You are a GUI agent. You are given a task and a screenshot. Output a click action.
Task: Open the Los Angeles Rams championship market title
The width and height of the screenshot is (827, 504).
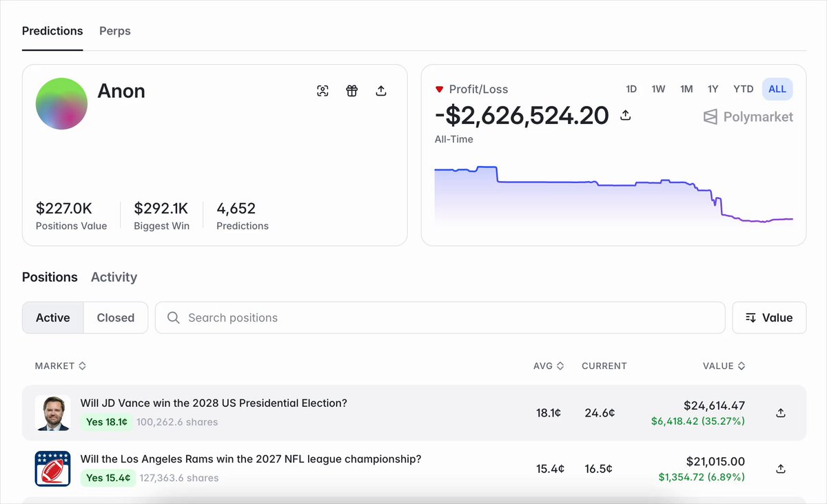251,459
